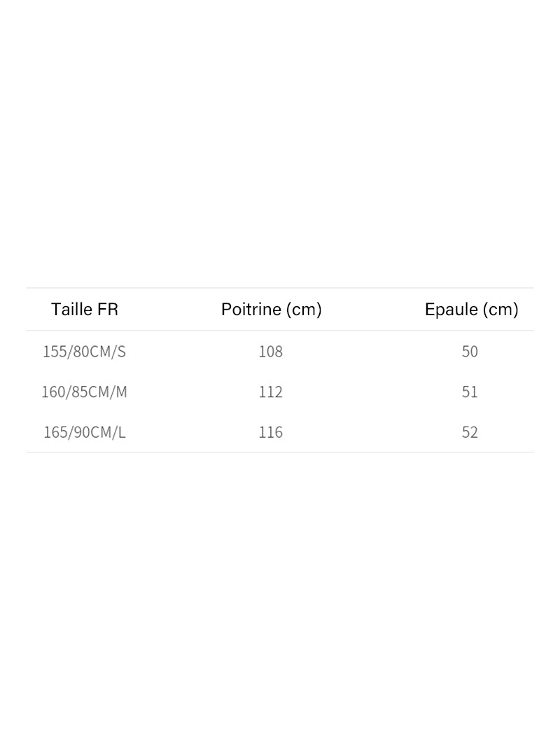This screenshot has height=746, width=560.
Task: Select the 160/85CM/M size row label
Action: [84, 392]
